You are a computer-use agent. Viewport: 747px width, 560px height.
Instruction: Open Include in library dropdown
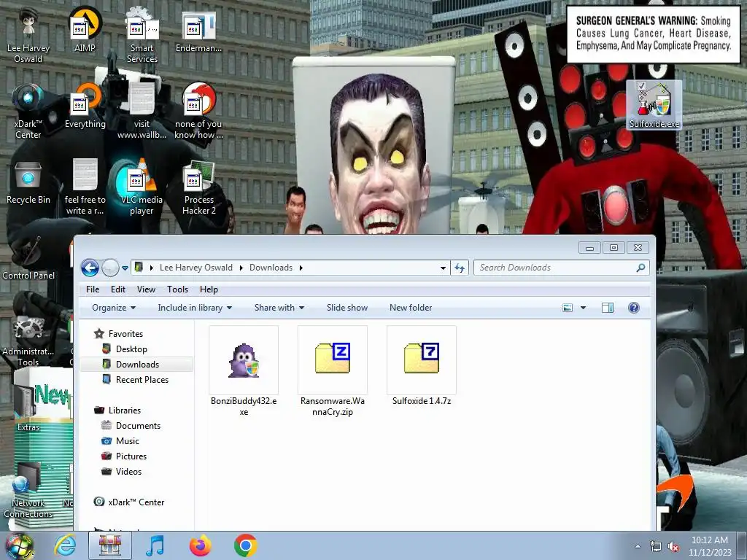tap(195, 308)
